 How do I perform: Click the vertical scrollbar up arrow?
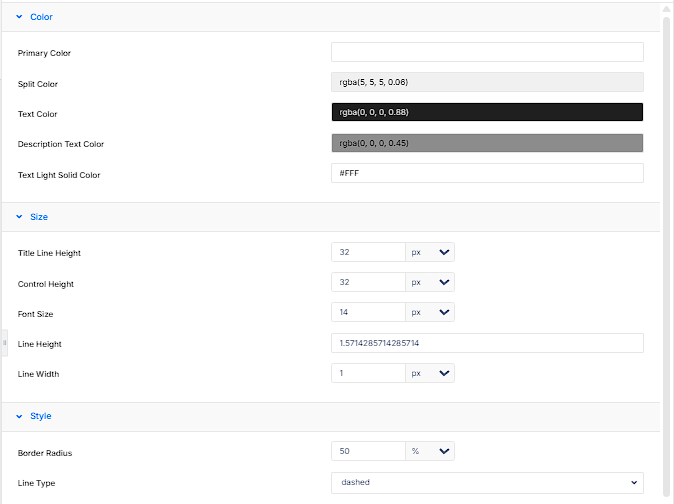click(667, 9)
